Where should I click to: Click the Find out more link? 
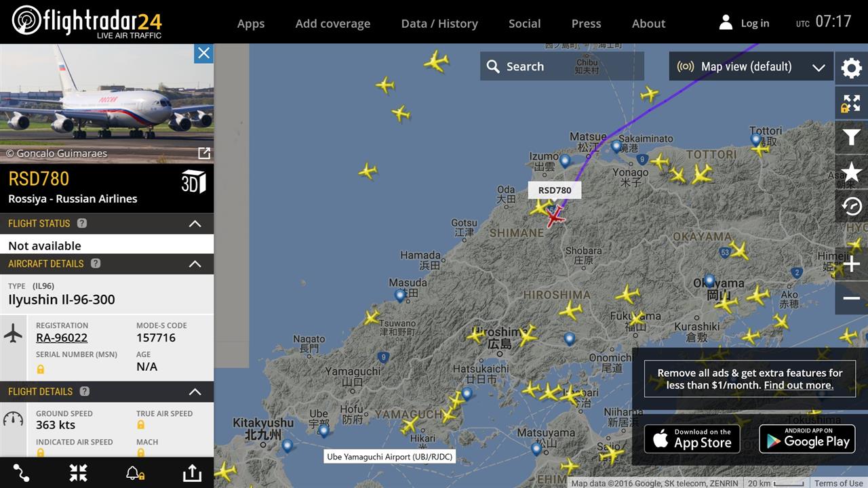799,385
